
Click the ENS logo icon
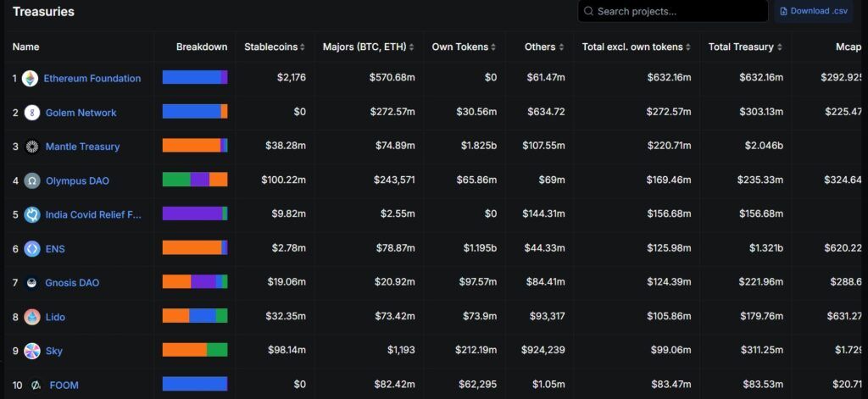32,249
